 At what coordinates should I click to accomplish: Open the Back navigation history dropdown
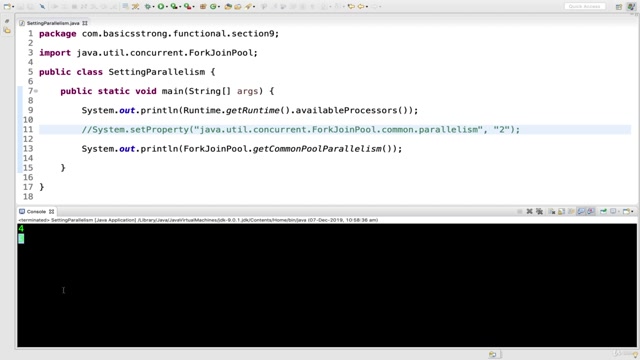point(367,7)
